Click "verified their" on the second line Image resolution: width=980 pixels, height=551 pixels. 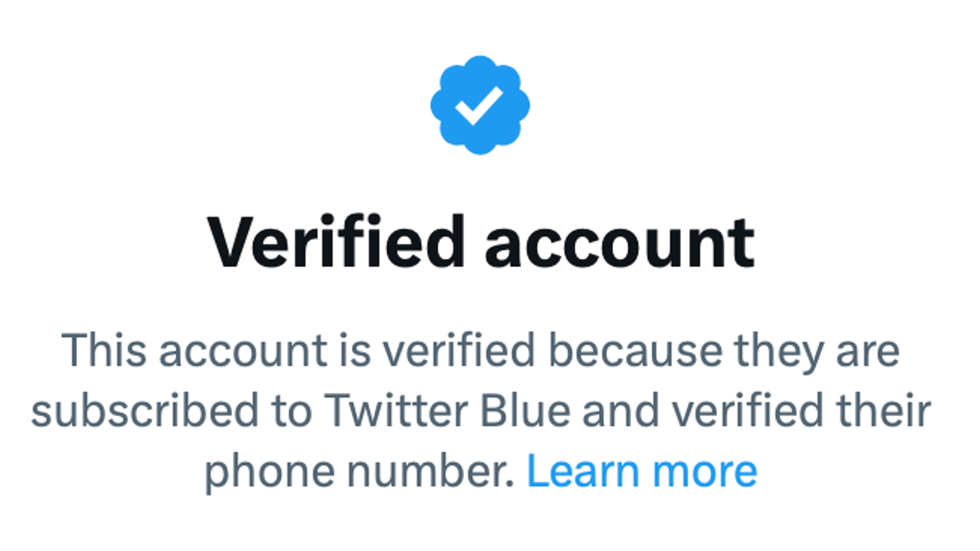click(802, 411)
